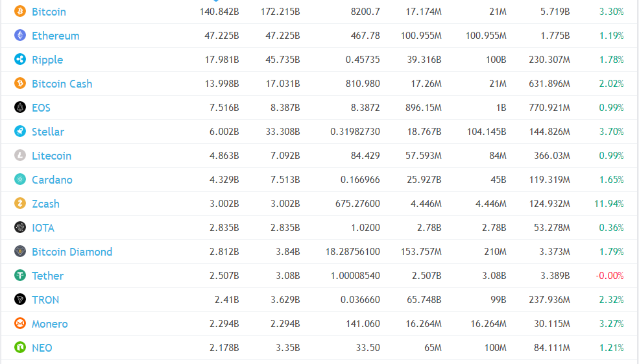This screenshot has width=639, height=364.
Task: Click the Ethereum diamond logo icon
Action: 20,36
